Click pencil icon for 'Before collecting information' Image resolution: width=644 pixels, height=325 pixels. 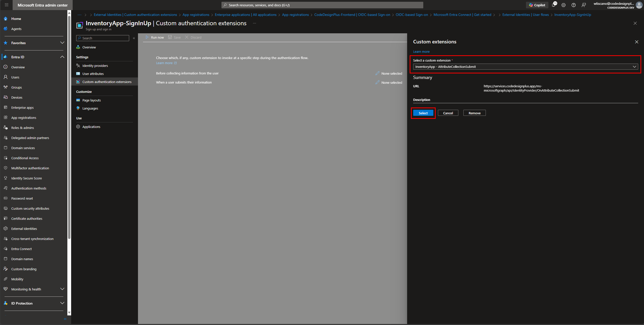point(377,73)
